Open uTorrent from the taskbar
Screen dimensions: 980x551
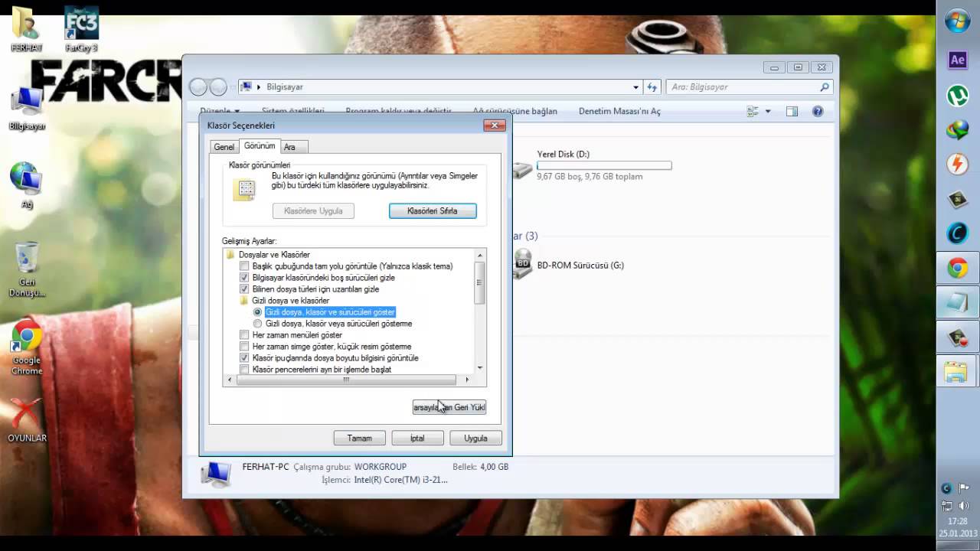[958, 95]
